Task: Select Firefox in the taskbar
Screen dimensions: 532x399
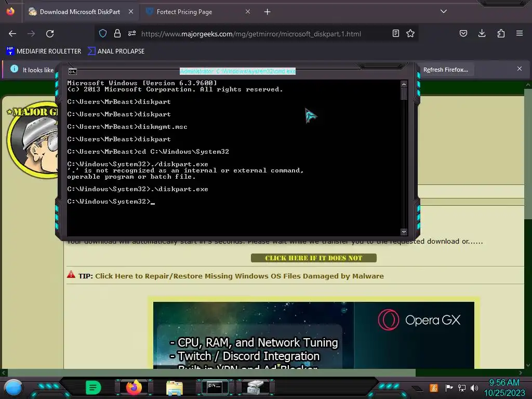Action: 134,388
